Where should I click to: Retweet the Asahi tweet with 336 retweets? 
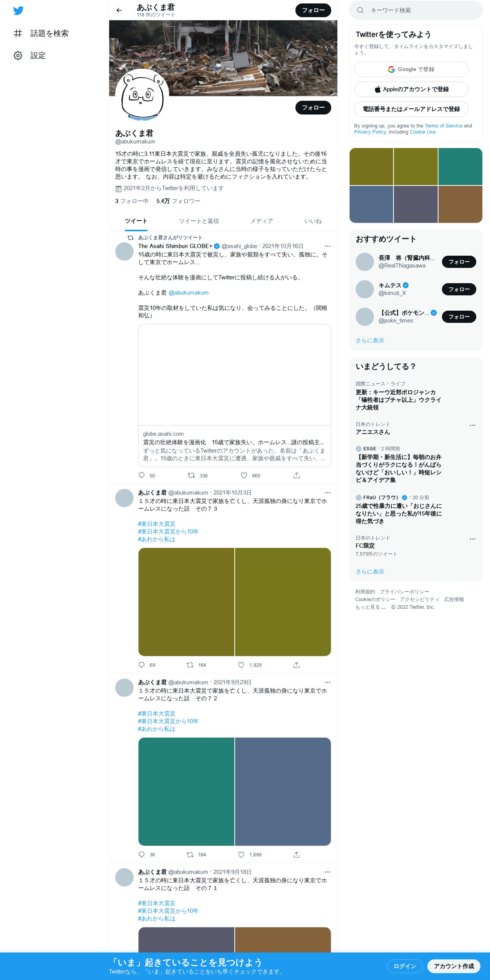[x=197, y=475]
